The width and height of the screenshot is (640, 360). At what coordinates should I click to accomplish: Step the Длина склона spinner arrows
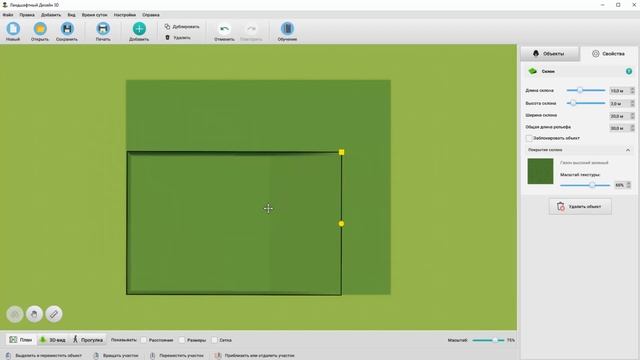click(x=632, y=91)
